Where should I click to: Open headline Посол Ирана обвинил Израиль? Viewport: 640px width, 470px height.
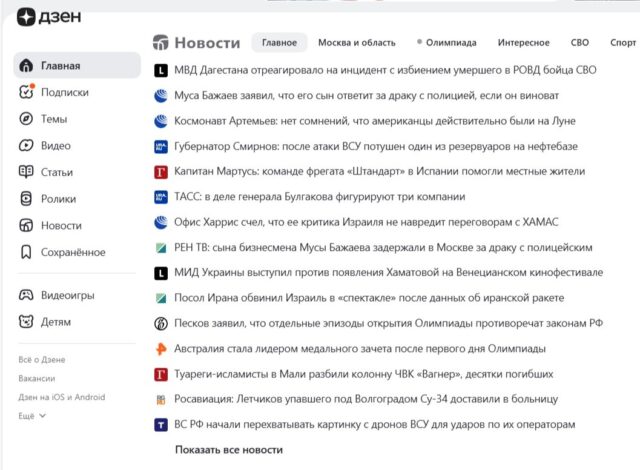369,298
